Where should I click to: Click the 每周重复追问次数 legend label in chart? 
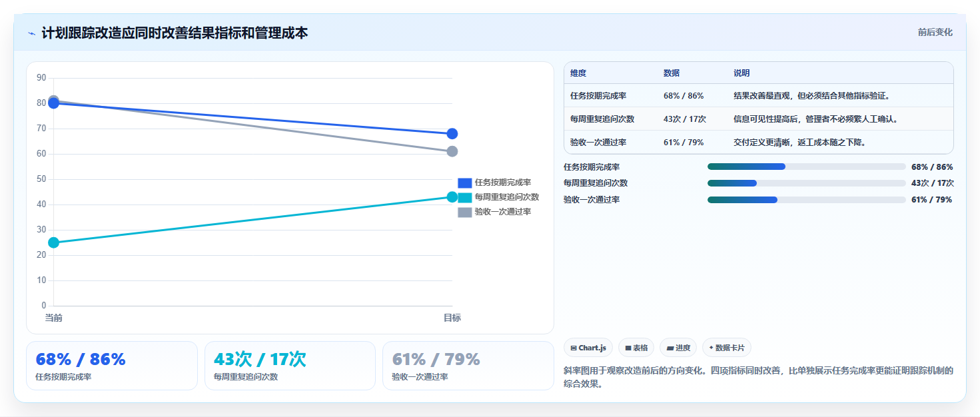pyautogui.click(x=506, y=197)
